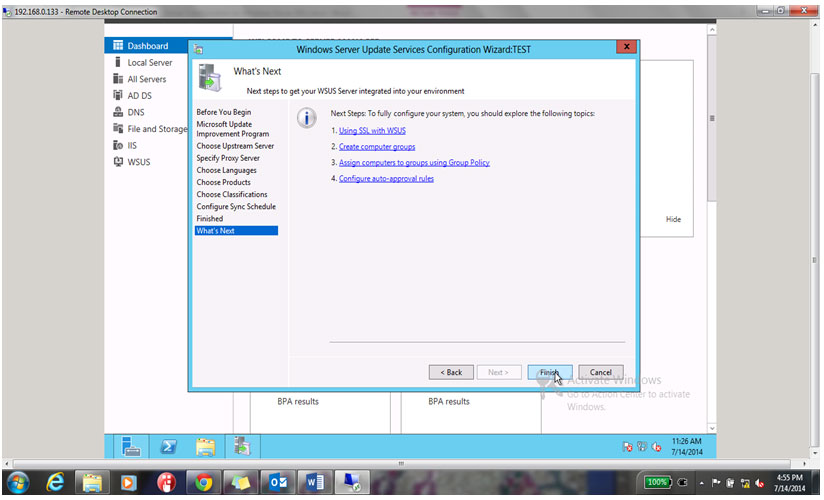Open Windows Explorer from the local taskbar
Viewport: 824px width, 500px height.
click(92, 482)
